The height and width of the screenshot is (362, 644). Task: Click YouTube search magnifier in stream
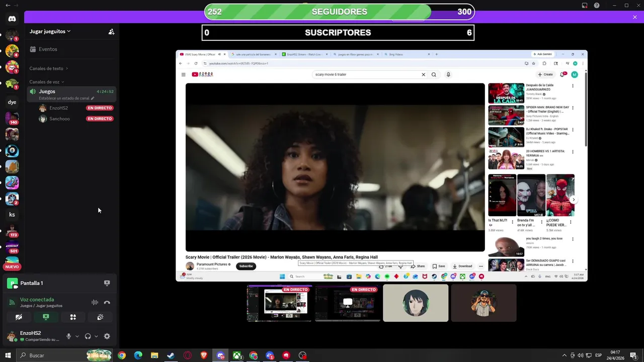[x=434, y=74]
